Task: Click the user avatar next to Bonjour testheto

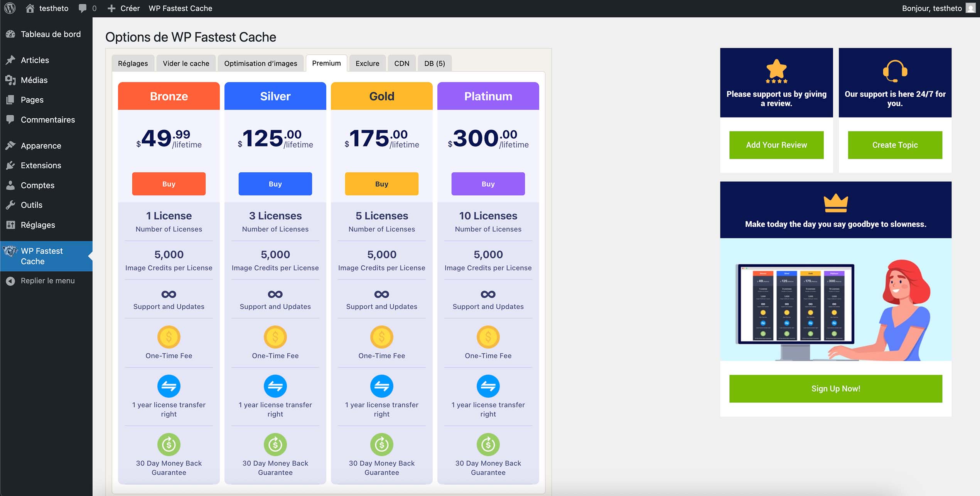Action: [x=970, y=8]
